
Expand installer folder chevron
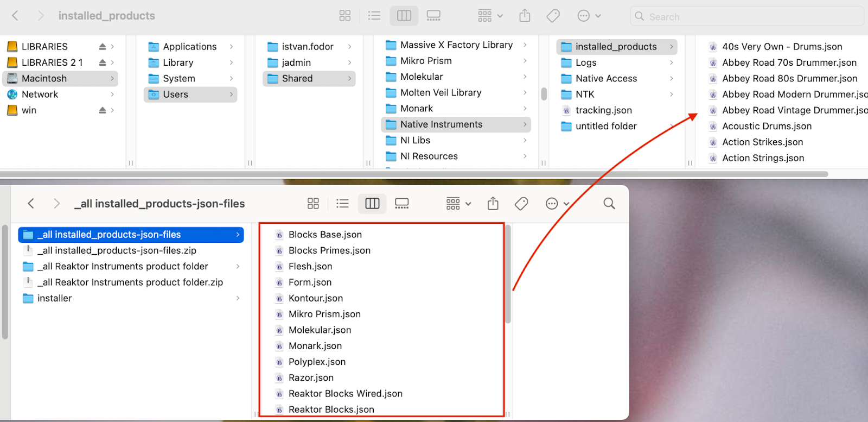(x=238, y=298)
